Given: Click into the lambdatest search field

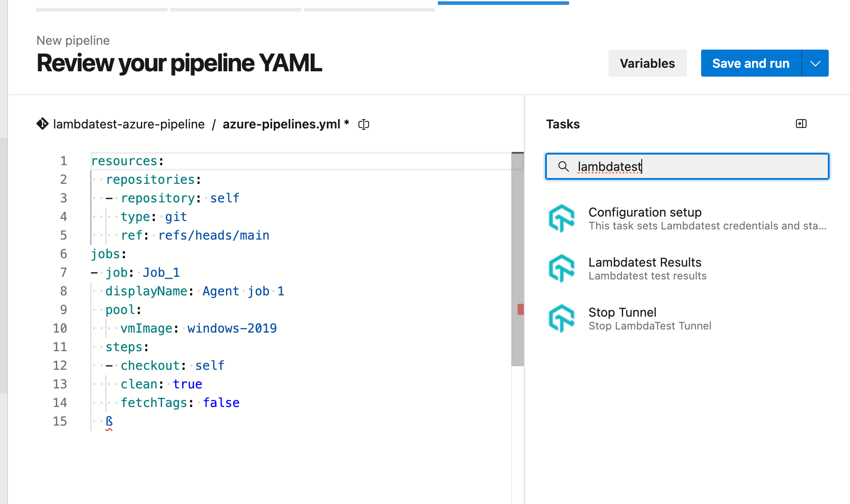Looking at the screenshot, I should pyautogui.click(x=687, y=167).
